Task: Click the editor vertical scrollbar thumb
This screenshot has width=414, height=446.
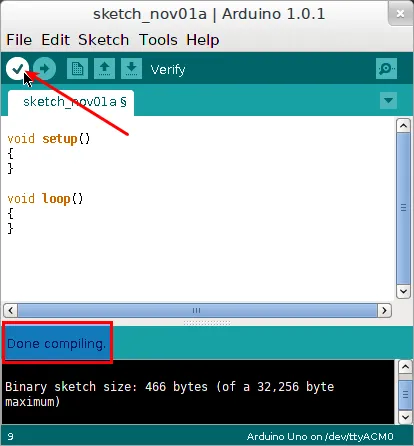Action: tap(403, 208)
